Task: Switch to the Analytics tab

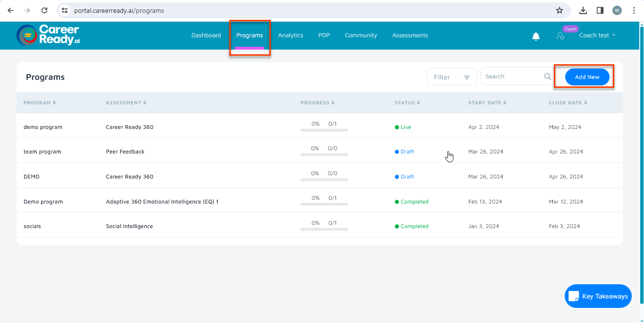Action: (x=290, y=35)
